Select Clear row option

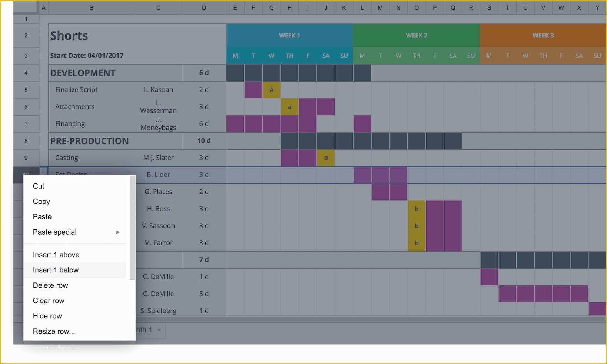(x=75, y=301)
